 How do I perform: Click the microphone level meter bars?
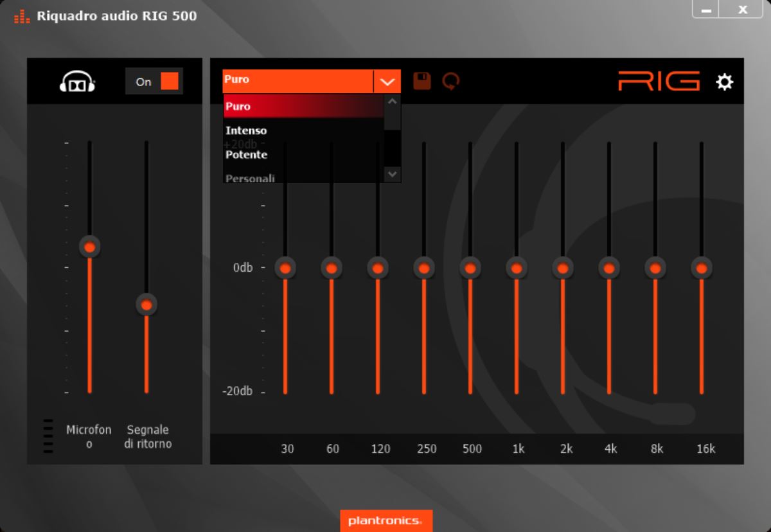[x=48, y=436]
